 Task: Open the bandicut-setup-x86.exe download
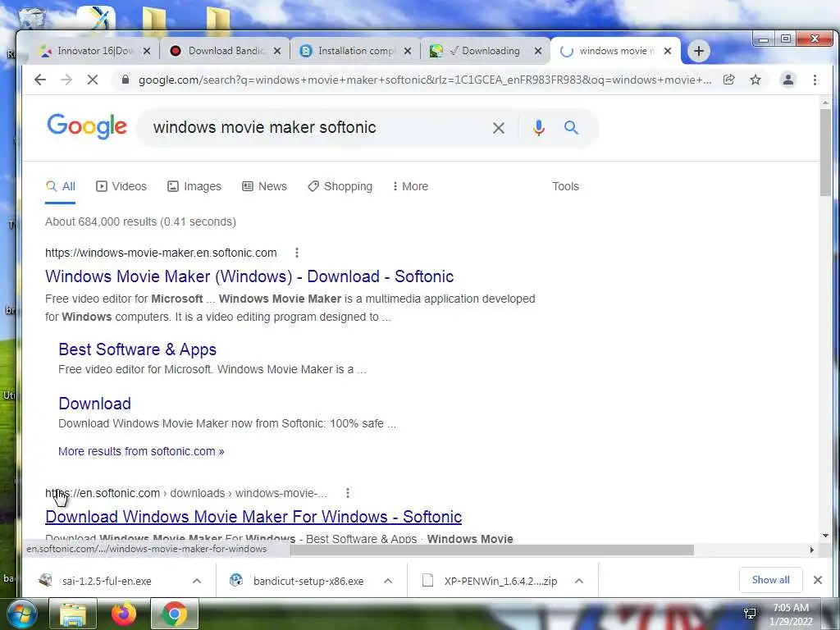308,581
